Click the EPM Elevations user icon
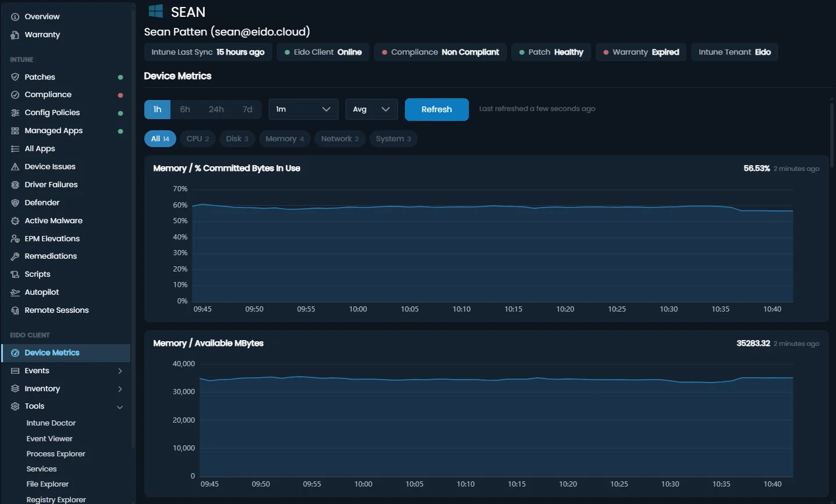The image size is (836, 504). pyautogui.click(x=15, y=239)
